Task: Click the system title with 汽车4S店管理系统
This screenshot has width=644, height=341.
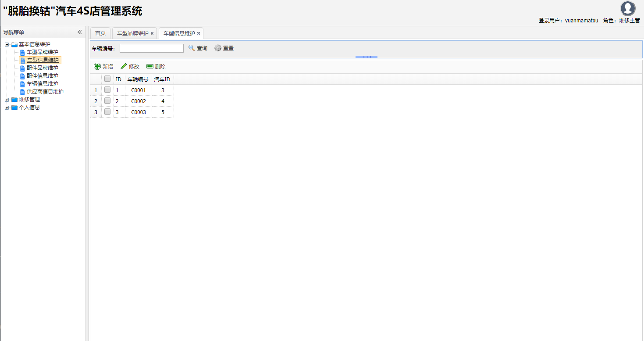Action: tap(73, 11)
